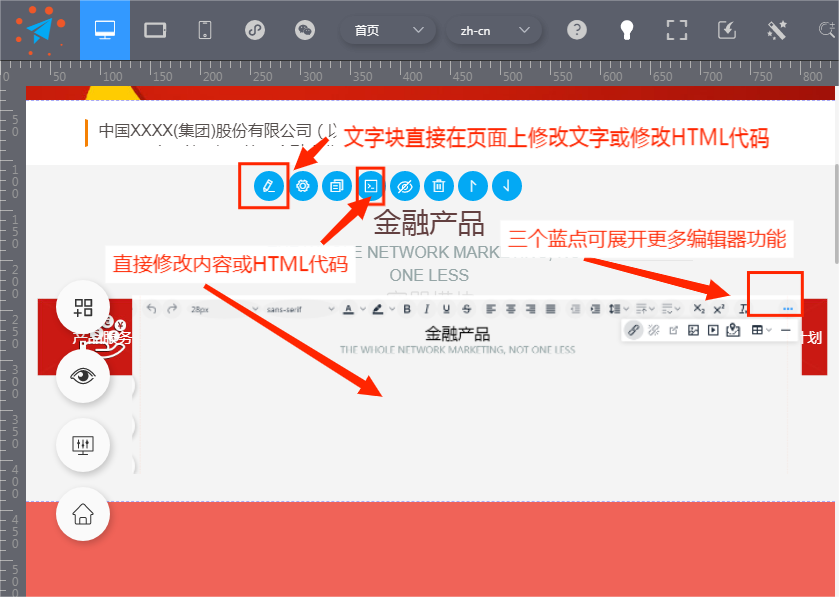This screenshot has height=597, width=839.
Task: Switch to mobile phone view tab
Action: click(x=205, y=30)
